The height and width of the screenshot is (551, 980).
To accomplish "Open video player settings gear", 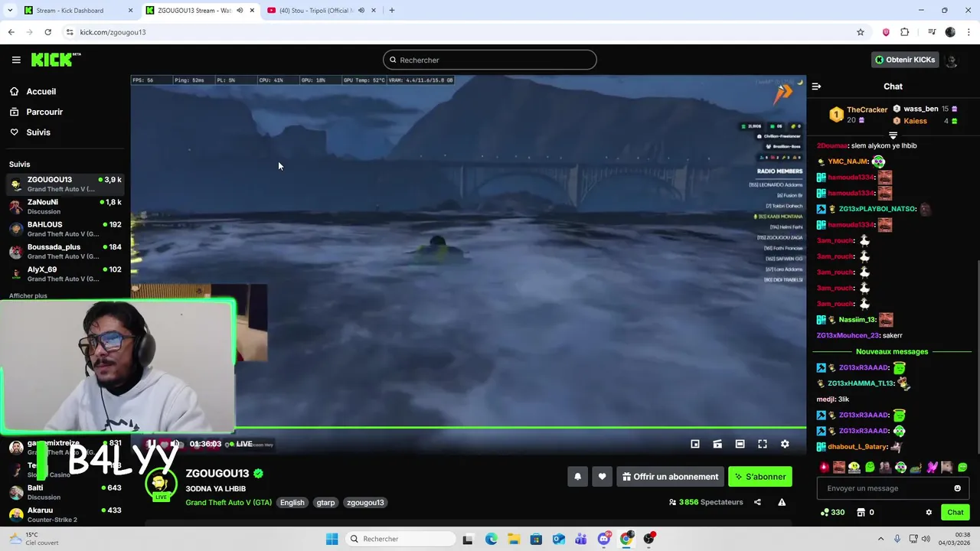I will point(785,444).
